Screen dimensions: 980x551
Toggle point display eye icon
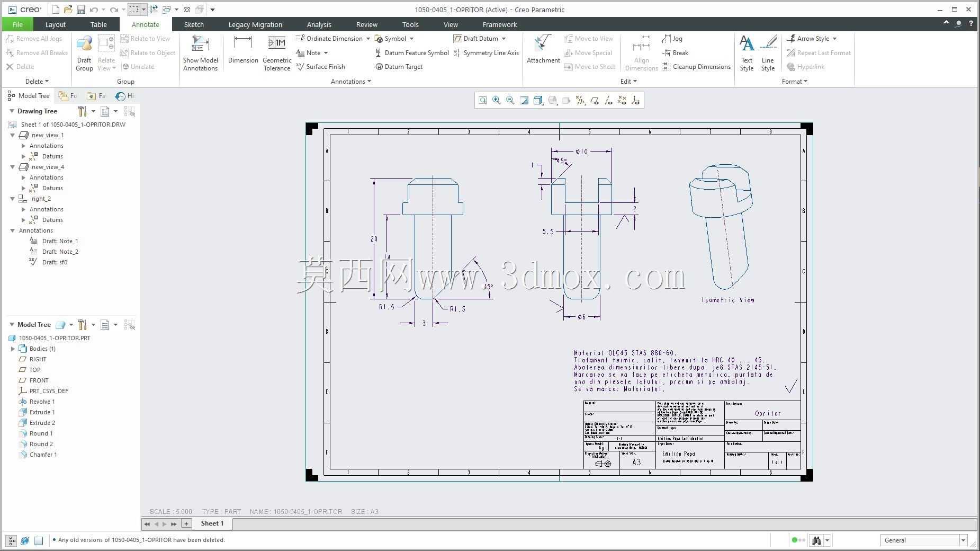(622, 100)
